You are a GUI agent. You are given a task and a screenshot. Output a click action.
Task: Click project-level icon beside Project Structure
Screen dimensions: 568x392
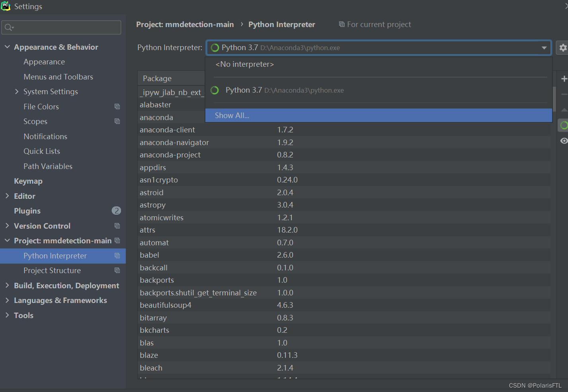[x=117, y=270]
